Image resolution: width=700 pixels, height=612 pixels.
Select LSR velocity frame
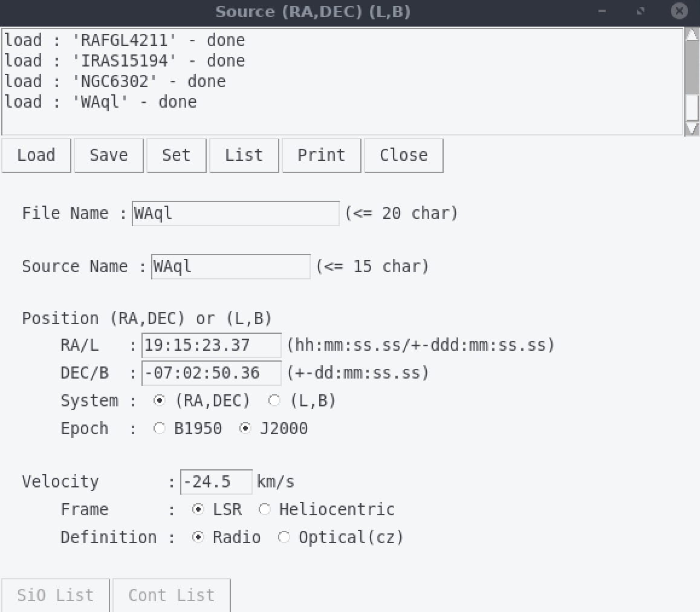(x=198, y=510)
